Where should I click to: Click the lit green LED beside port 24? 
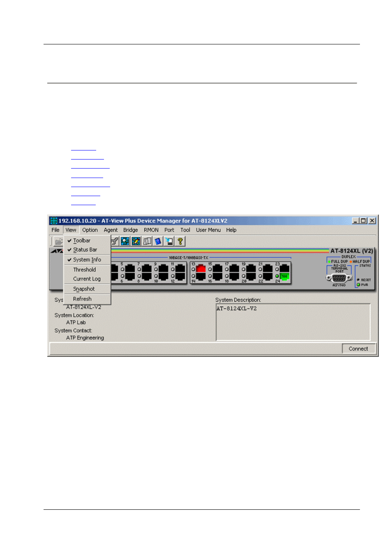[277, 276]
